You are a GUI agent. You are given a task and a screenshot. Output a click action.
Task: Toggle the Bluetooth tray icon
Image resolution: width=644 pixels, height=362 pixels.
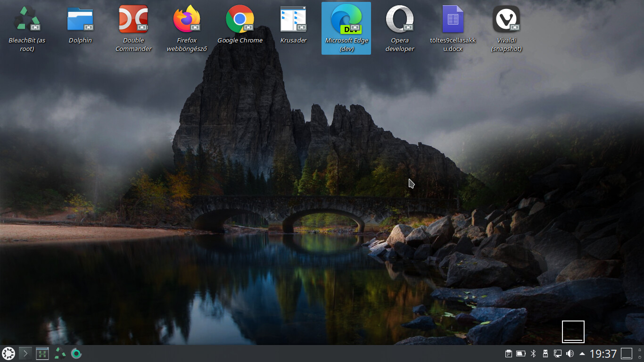[534, 354]
